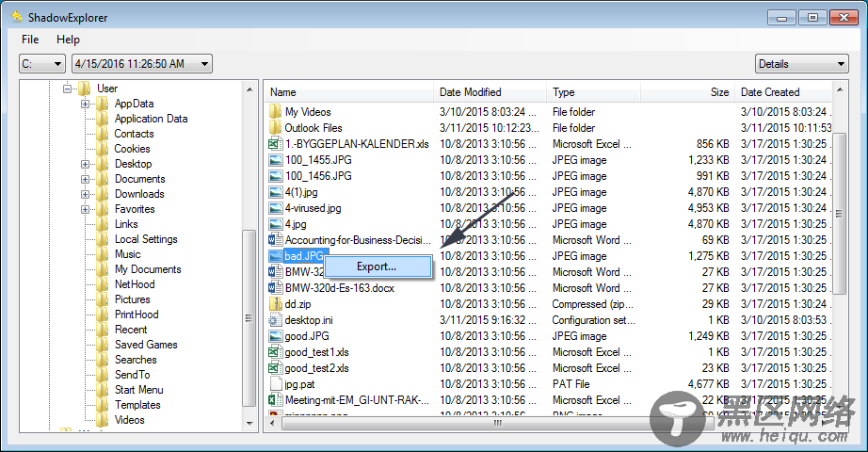Screen dimensions: 868x452
Task: Click the file list vertical scrollbar thumb
Action: click(840, 213)
